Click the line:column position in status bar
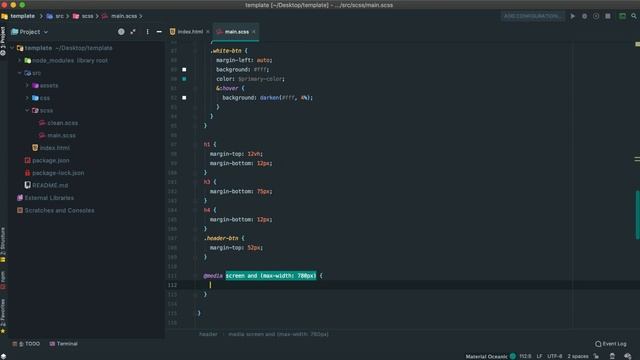640x360 pixels. (x=525, y=356)
